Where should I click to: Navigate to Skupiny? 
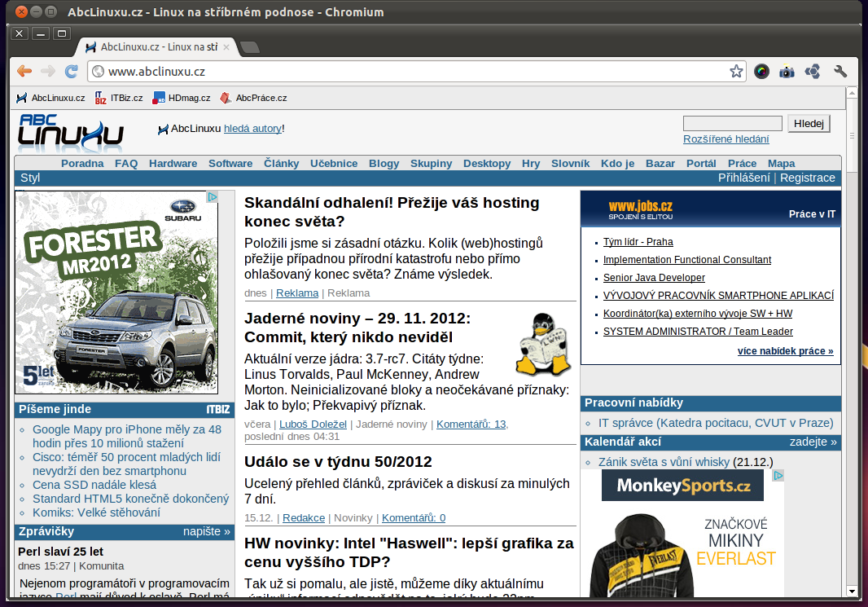[x=432, y=164]
